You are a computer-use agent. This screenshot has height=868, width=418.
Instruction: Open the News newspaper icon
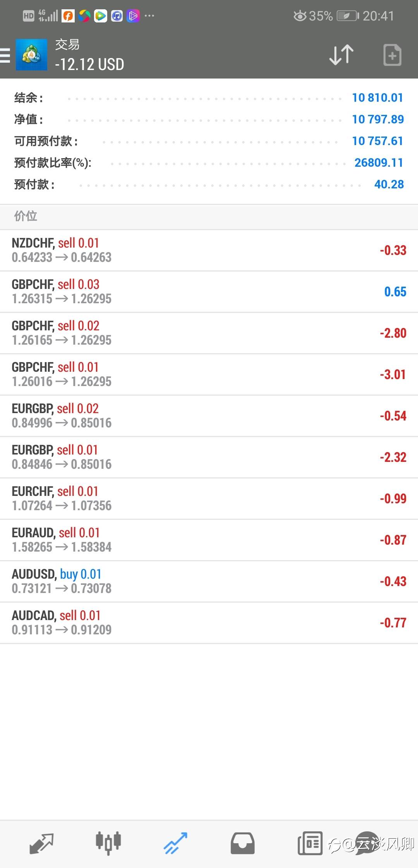310,843
